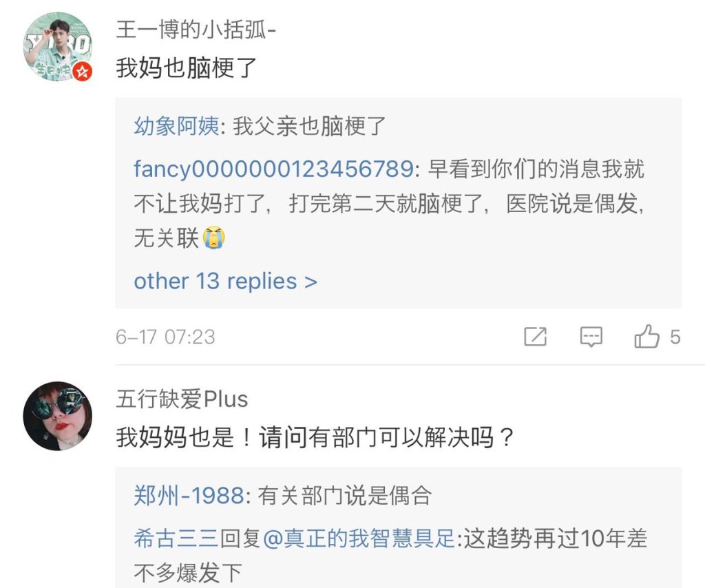Screen dimensions: 705x588
Task: Tap the verified badge on first avatar
Action: (x=83, y=72)
